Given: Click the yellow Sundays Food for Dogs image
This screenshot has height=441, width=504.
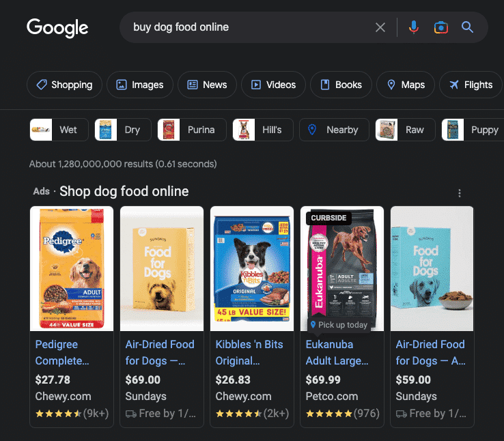Looking at the screenshot, I should point(162,268).
